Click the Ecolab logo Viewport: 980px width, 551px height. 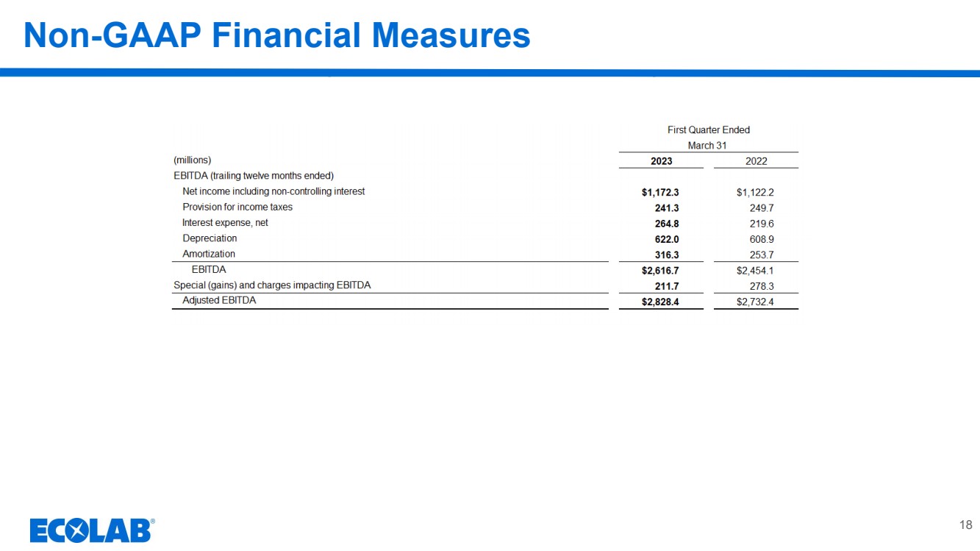coord(92,530)
